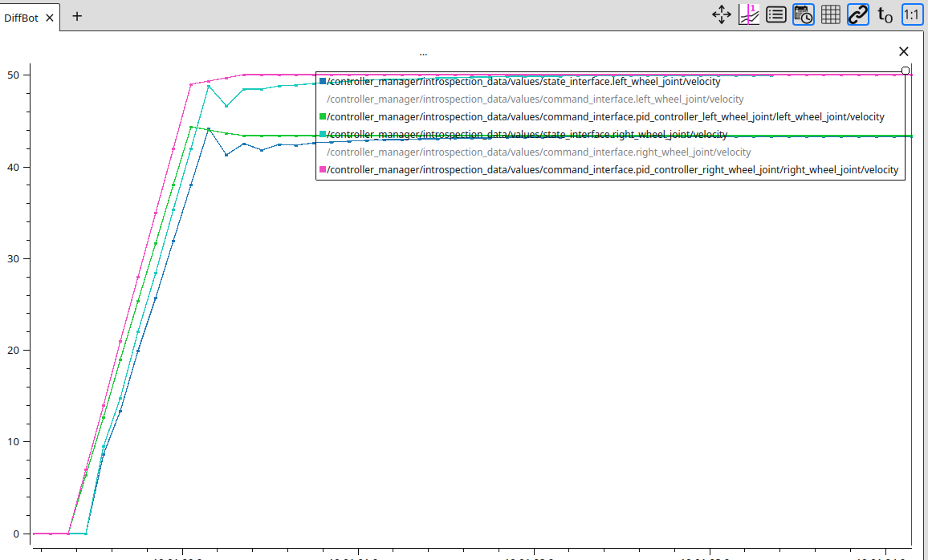Click the four-arrow move icon in toolbar
This screenshot has width=928, height=560.
tap(721, 14)
